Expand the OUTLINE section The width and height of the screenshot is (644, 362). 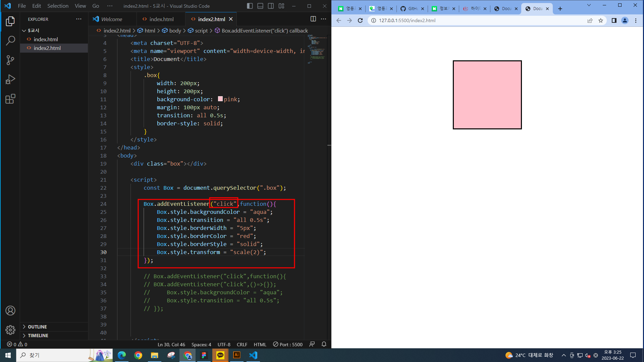pos(37,327)
